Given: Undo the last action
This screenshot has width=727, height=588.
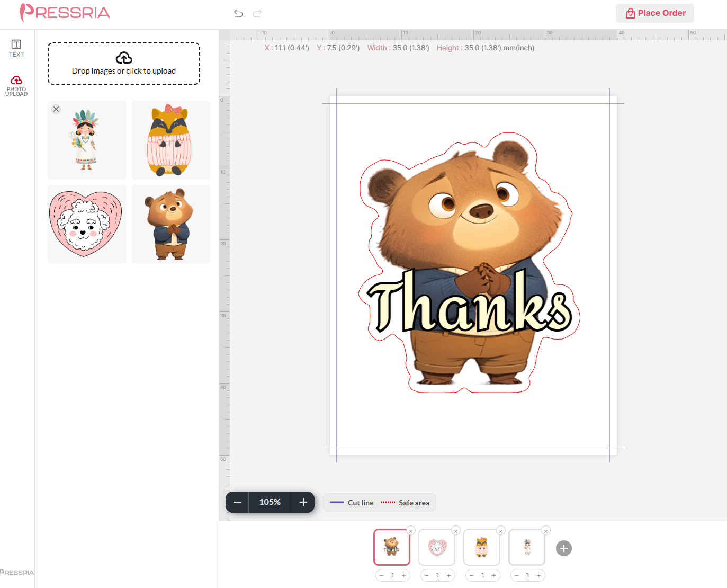Looking at the screenshot, I should click(238, 13).
